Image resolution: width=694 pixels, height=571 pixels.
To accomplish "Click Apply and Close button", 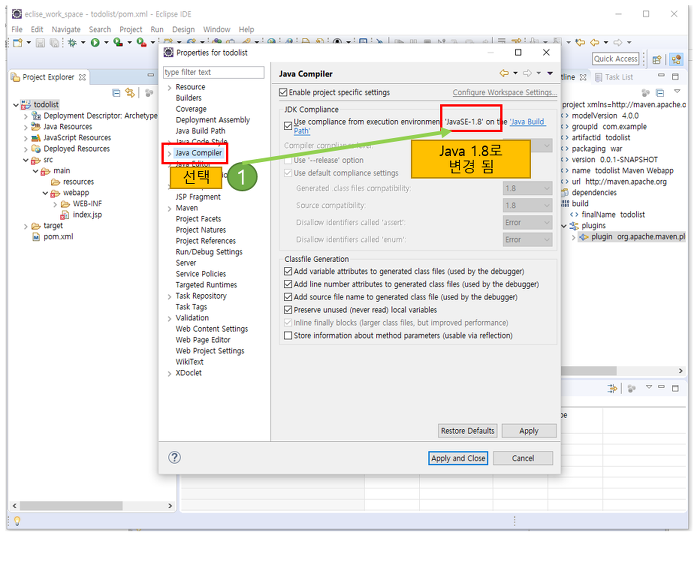I will point(458,458).
